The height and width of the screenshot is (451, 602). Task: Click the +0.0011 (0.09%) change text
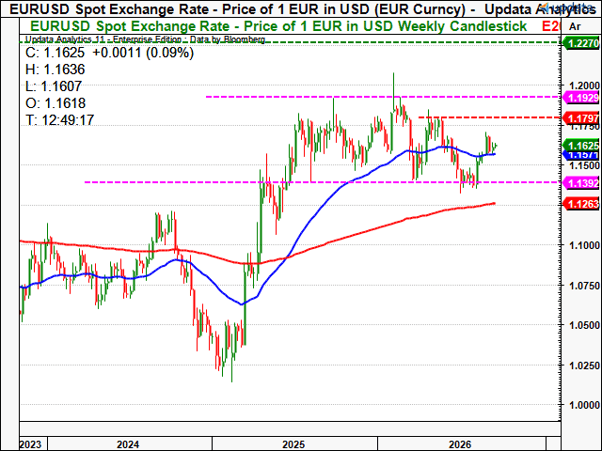click(x=143, y=53)
